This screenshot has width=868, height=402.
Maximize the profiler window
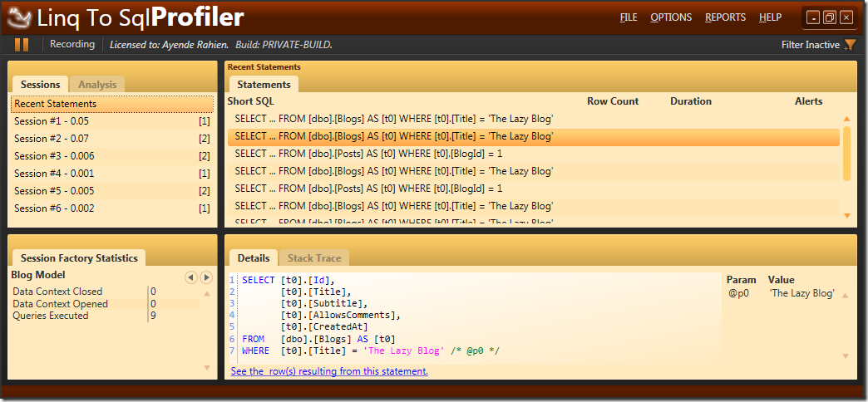point(829,17)
